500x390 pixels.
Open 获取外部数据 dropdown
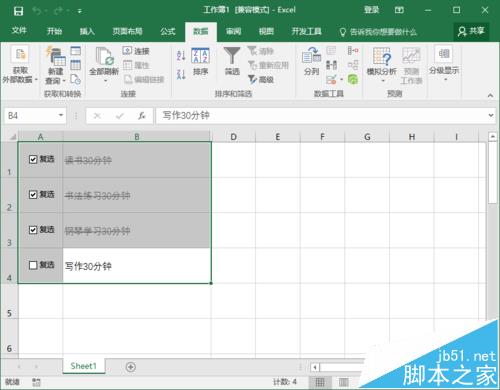(20, 65)
